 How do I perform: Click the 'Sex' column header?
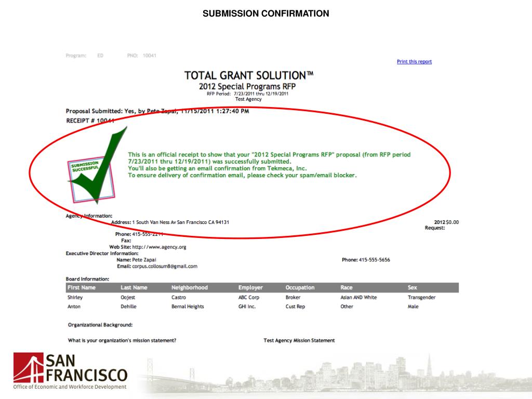[x=412, y=287]
